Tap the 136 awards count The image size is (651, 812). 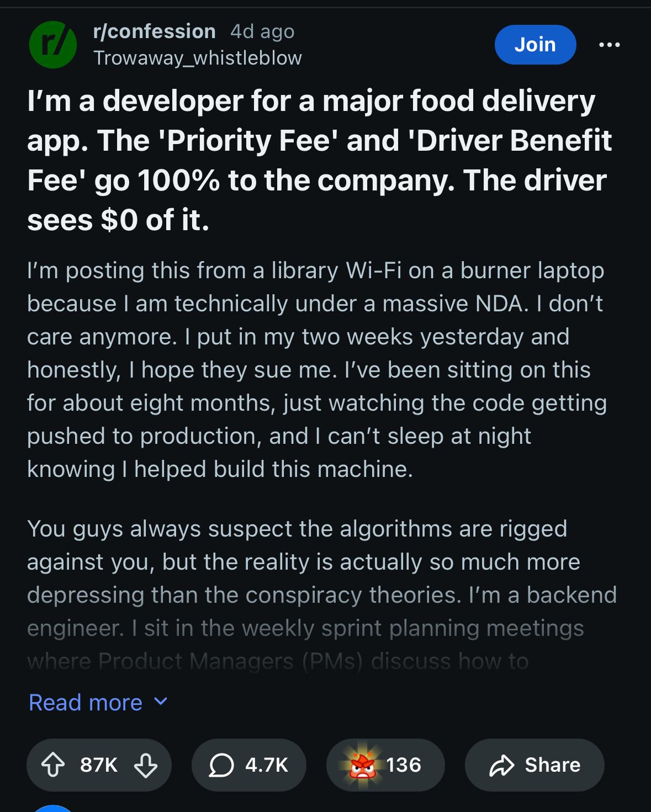[404, 765]
